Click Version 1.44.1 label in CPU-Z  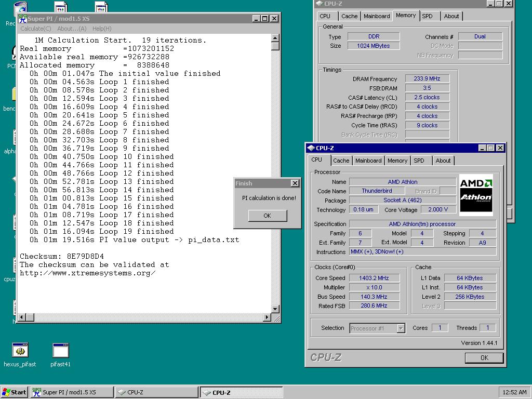point(479,343)
